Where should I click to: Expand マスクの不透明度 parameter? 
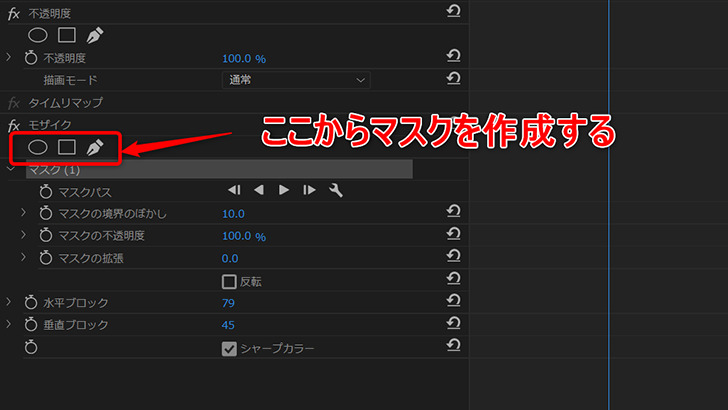tap(23, 235)
